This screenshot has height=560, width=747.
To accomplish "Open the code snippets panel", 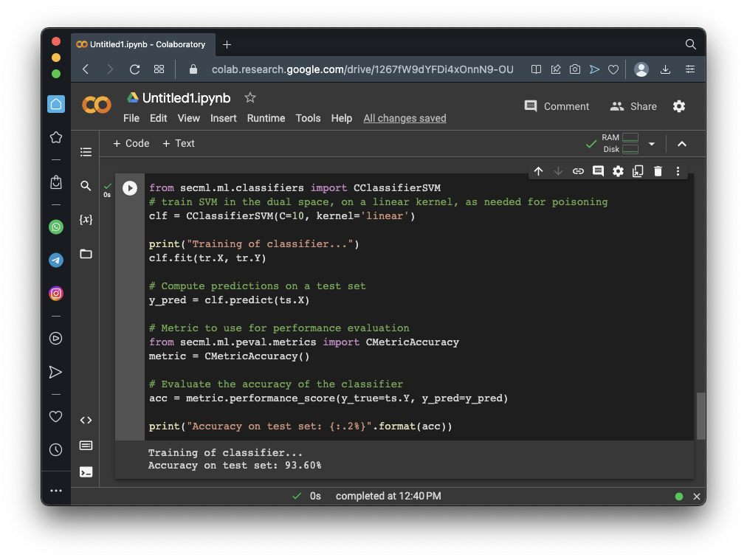I will click(86, 420).
